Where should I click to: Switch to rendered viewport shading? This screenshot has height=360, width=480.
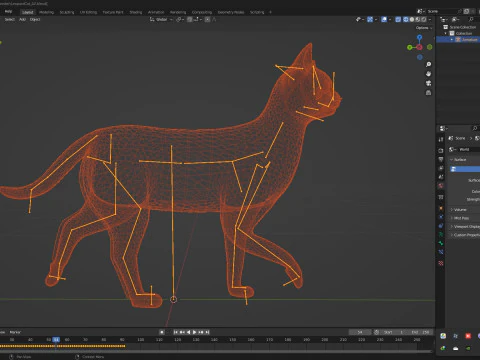pos(424,20)
